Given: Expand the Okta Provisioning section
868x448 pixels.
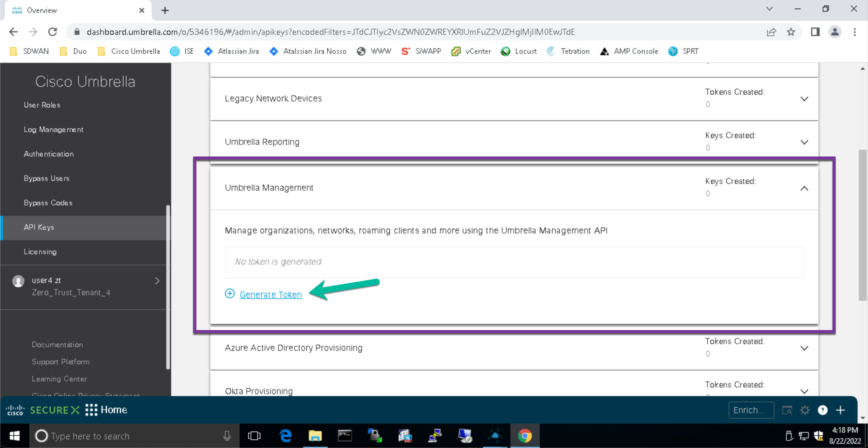Looking at the screenshot, I should [805, 391].
